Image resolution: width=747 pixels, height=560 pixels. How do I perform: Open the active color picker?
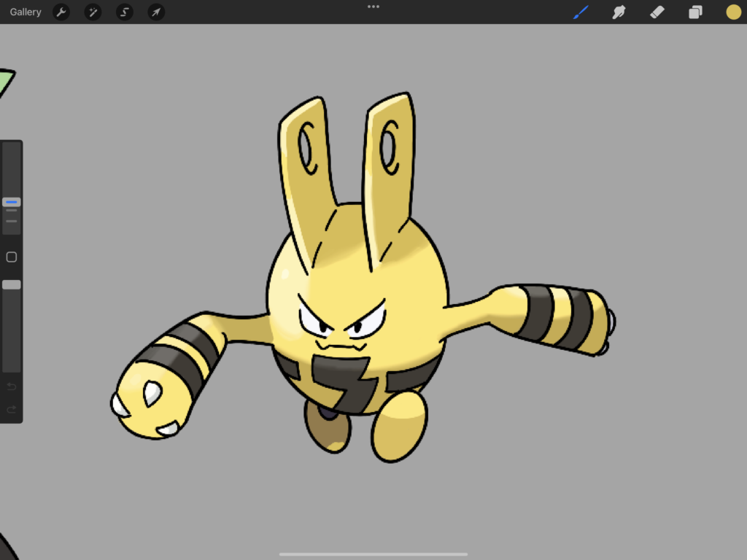pyautogui.click(x=734, y=12)
